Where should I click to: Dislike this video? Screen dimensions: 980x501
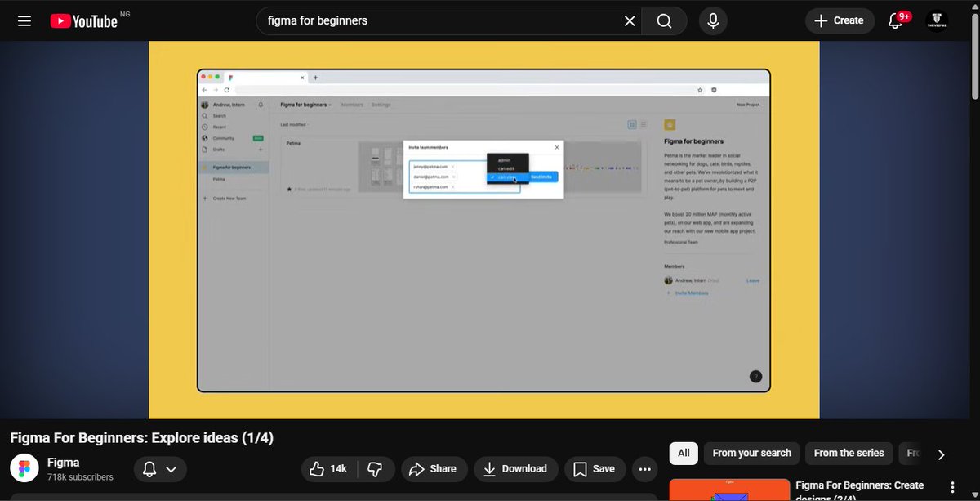375,469
